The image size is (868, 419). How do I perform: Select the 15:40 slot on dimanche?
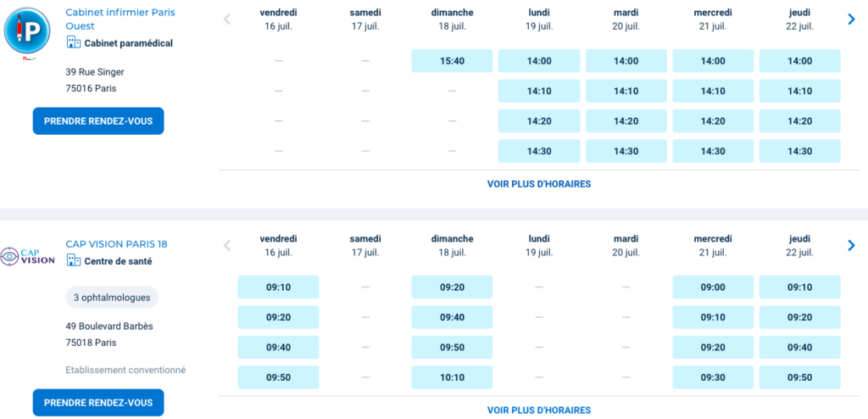pyautogui.click(x=452, y=61)
